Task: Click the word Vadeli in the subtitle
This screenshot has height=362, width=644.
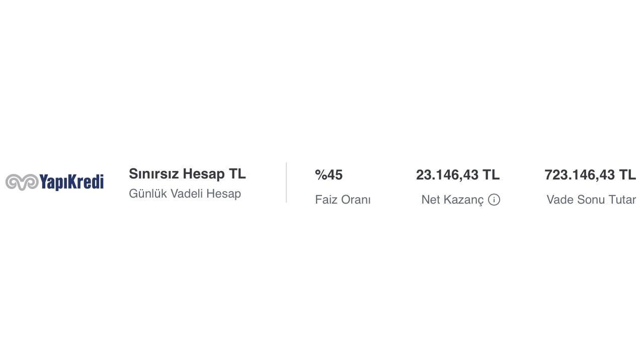Action: pos(186,194)
